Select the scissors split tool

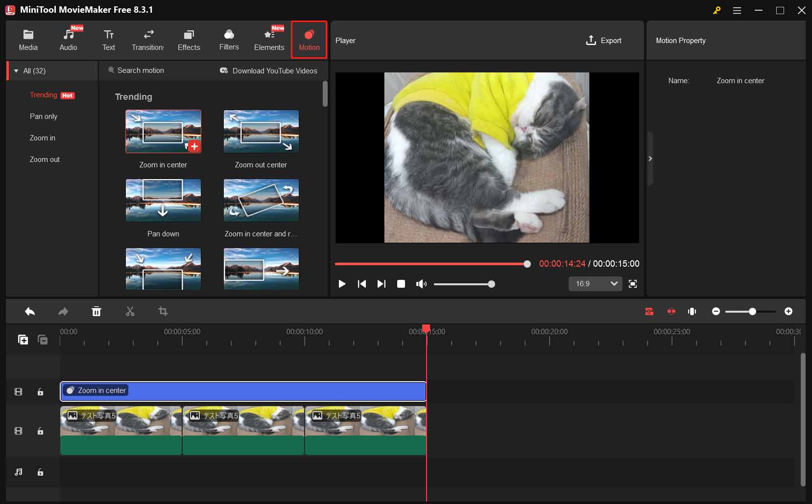pos(130,312)
